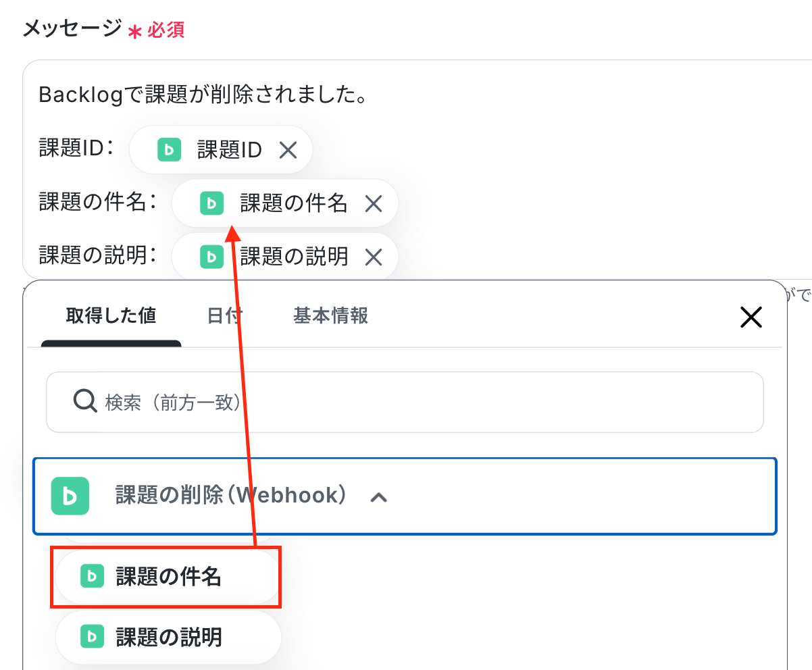Click Backlog icon beside 課題の削除（Webhook）
Viewport: 812px width, 670px height.
pos(70,496)
